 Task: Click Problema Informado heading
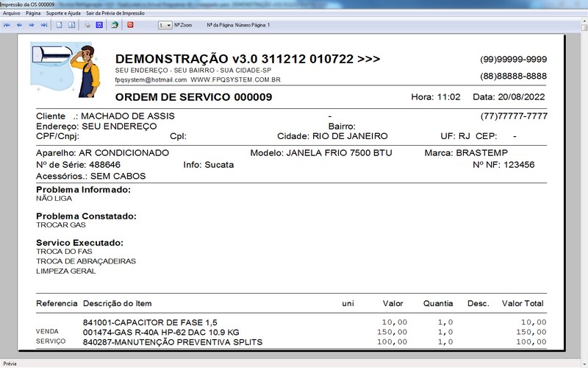pyautogui.click(x=83, y=190)
